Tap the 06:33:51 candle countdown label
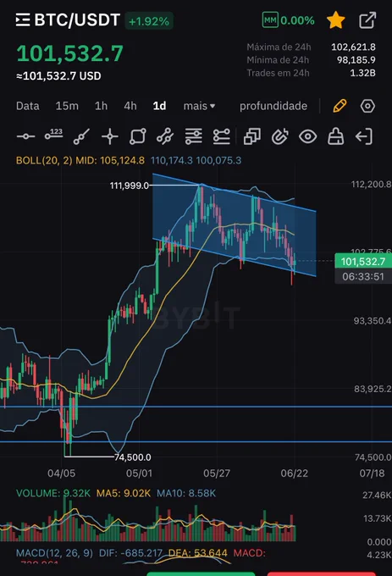This screenshot has height=576, width=392. click(363, 276)
